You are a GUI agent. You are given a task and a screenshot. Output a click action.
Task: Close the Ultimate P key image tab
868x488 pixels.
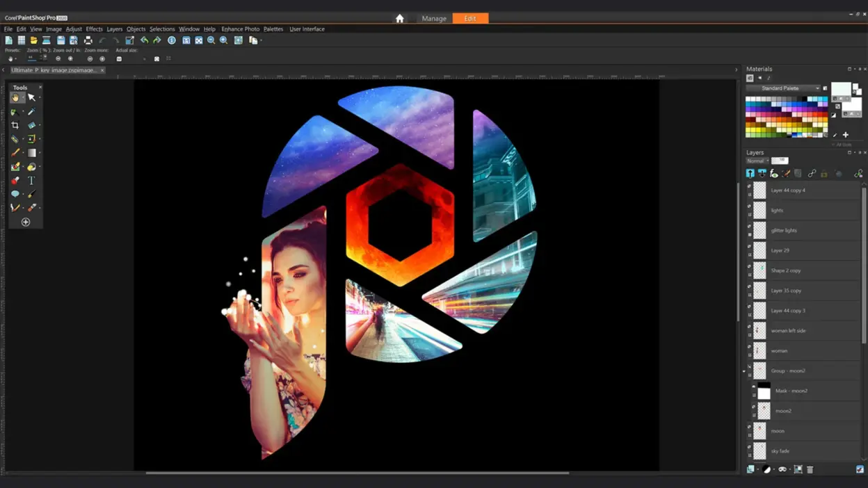pyautogui.click(x=102, y=70)
